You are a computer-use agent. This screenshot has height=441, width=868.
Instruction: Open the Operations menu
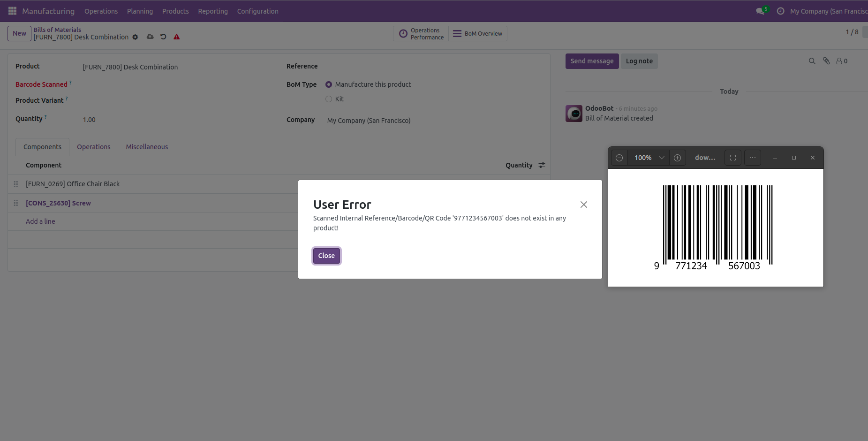point(101,11)
